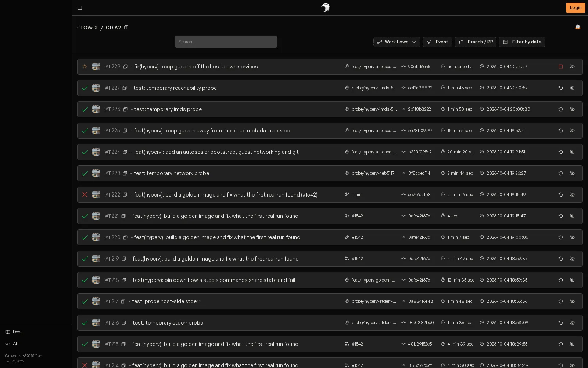
Task: Open commit 5e28b09297
Action: [420, 131]
